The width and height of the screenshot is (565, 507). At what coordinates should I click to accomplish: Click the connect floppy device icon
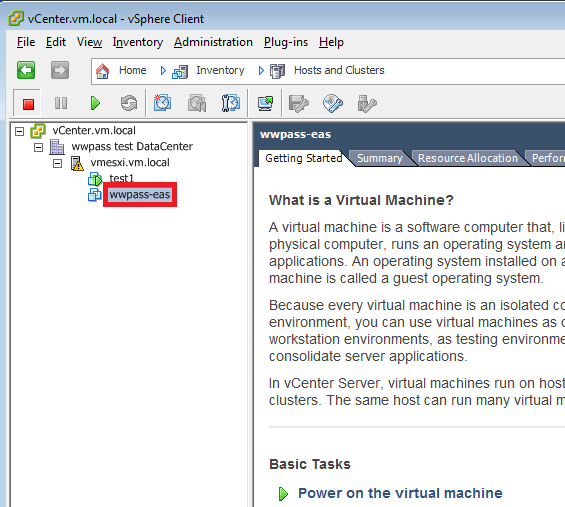tap(299, 104)
